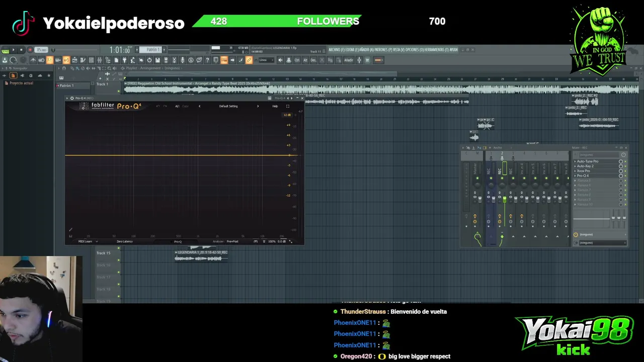Toggle the orange link/multilink icon
Viewport: 644px width, 362px height.
(249, 60)
